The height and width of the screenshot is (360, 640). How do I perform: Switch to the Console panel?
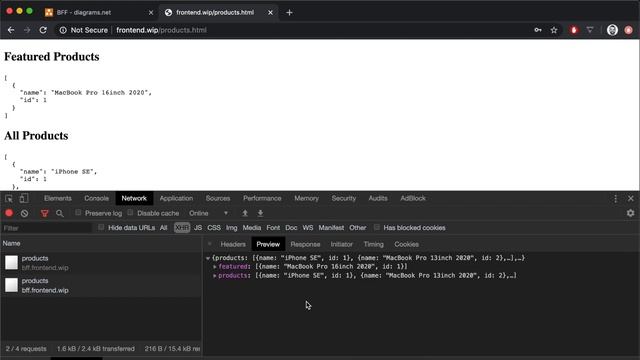coord(96,198)
